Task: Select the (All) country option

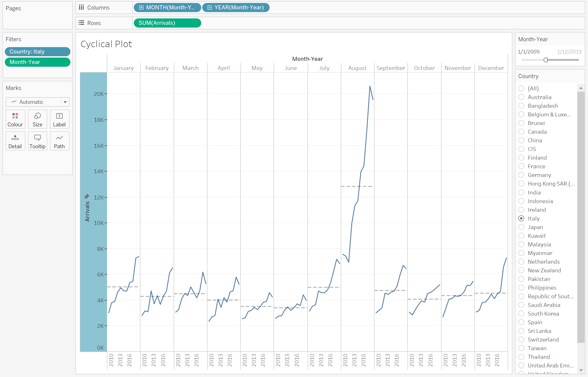Action: (x=521, y=88)
